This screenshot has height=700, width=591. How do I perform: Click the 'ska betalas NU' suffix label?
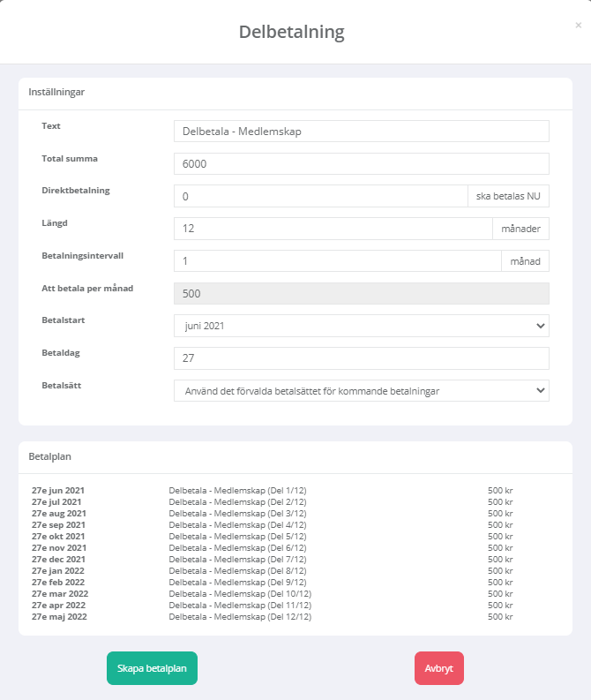(507, 196)
